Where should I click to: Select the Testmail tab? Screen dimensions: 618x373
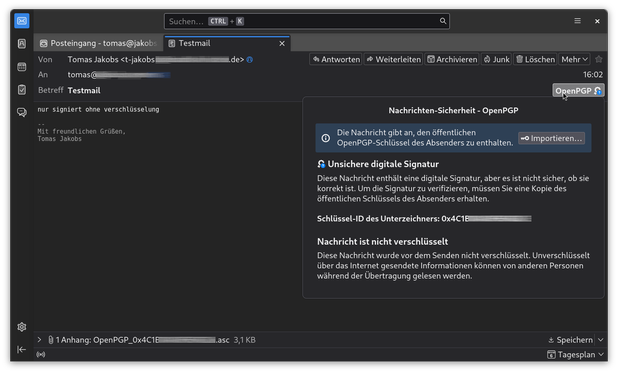point(227,43)
